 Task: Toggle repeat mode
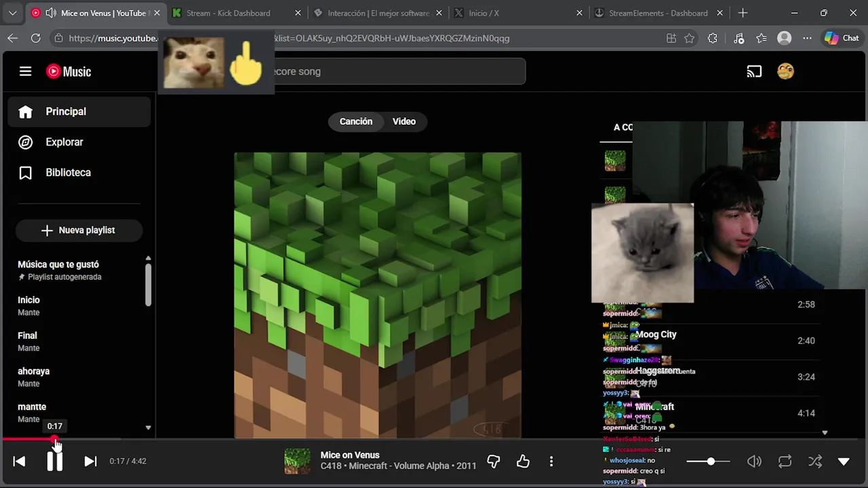785,462
